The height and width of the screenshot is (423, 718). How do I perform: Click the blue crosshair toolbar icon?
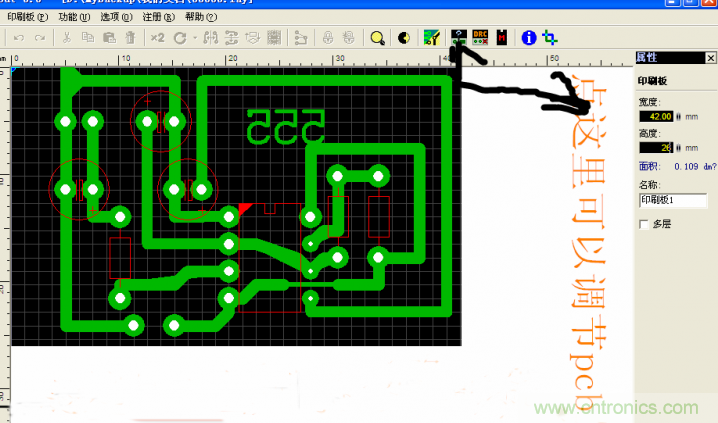(x=549, y=38)
